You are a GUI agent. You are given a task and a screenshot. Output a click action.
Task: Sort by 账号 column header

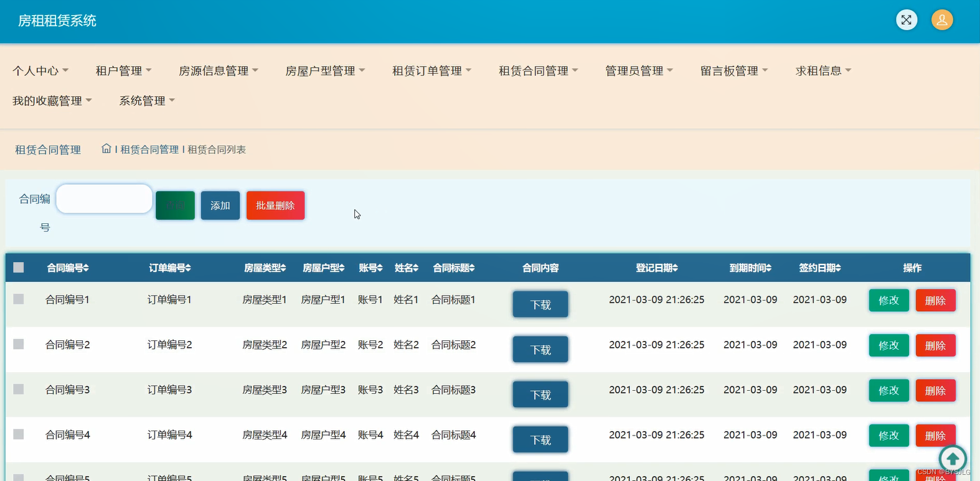pyautogui.click(x=370, y=268)
